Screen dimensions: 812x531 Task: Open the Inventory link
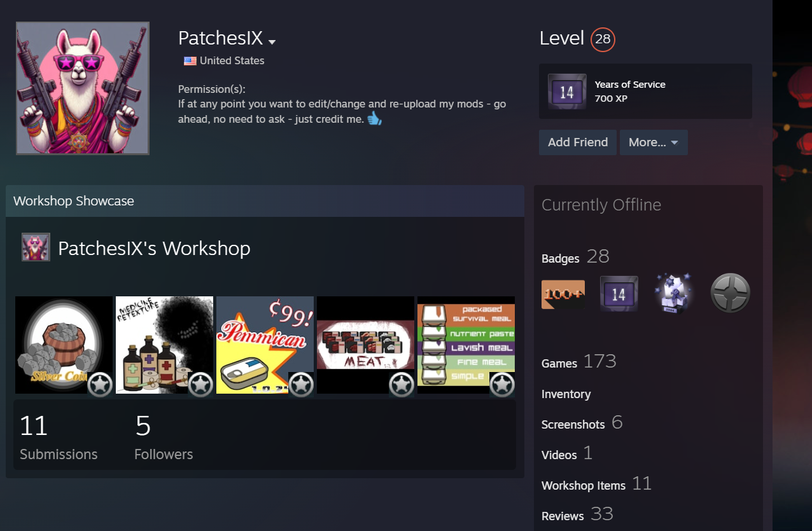pyautogui.click(x=566, y=394)
